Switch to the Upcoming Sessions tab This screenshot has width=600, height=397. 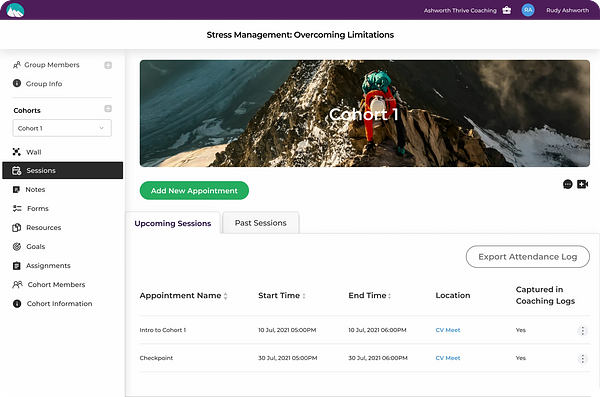[173, 223]
